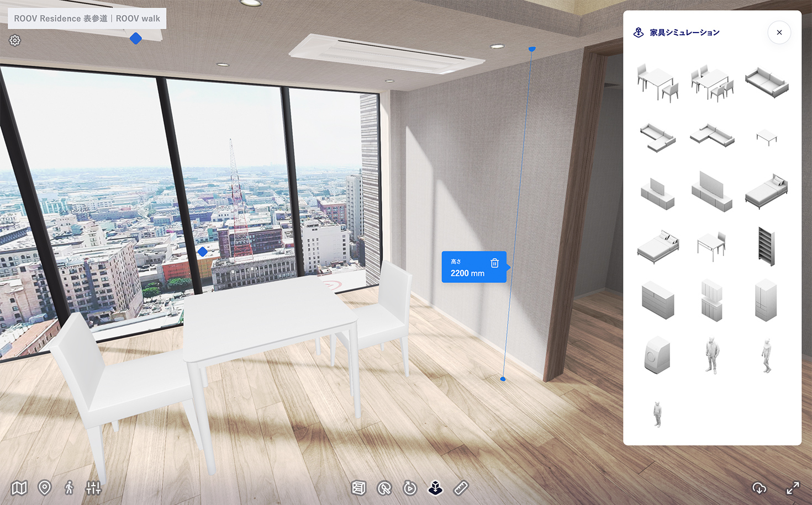Select the four-chair dining table set
The width and height of the screenshot is (812, 505).
click(x=712, y=83)
